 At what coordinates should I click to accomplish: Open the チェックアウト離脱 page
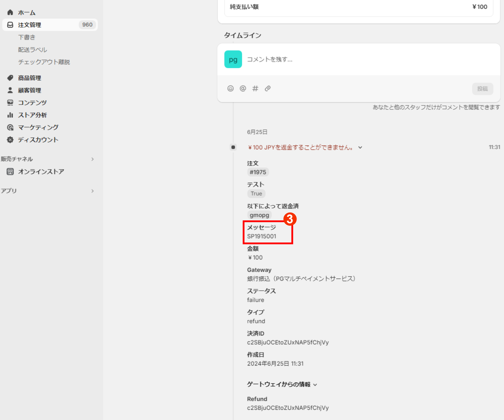point(44,62)
